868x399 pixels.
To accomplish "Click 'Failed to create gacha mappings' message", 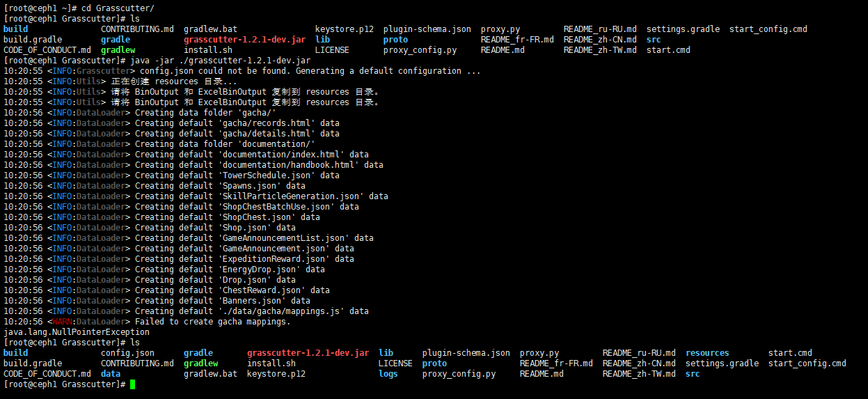I will pyautogui.click(x=212, y=322).
